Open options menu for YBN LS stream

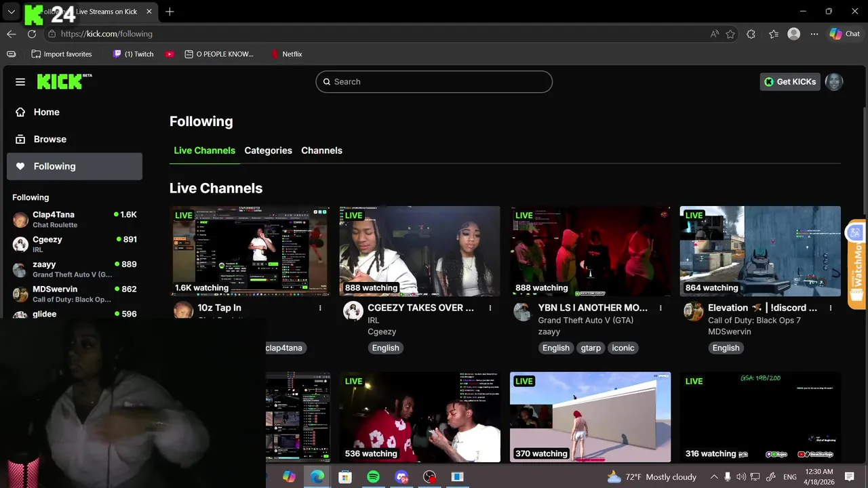coord(660,308)
